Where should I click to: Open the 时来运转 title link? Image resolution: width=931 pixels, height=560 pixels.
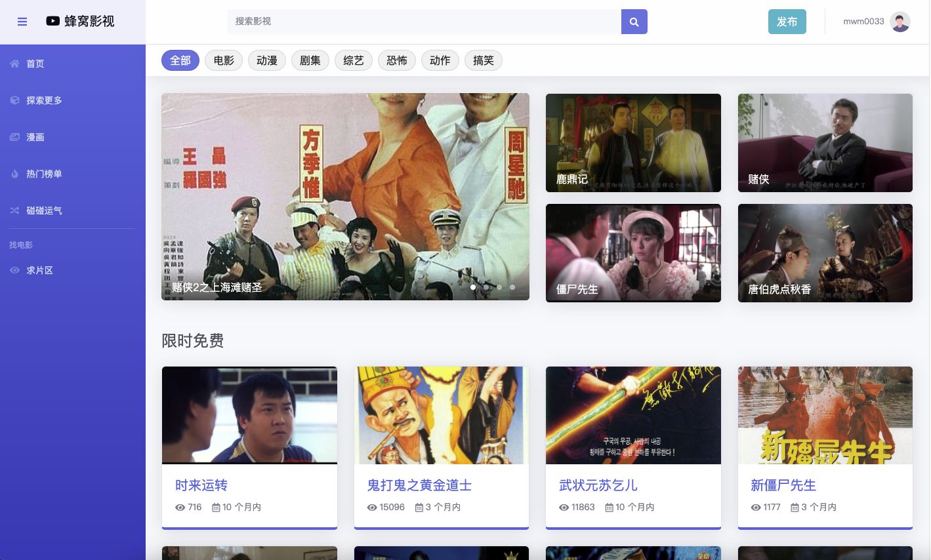click(201, 485)
